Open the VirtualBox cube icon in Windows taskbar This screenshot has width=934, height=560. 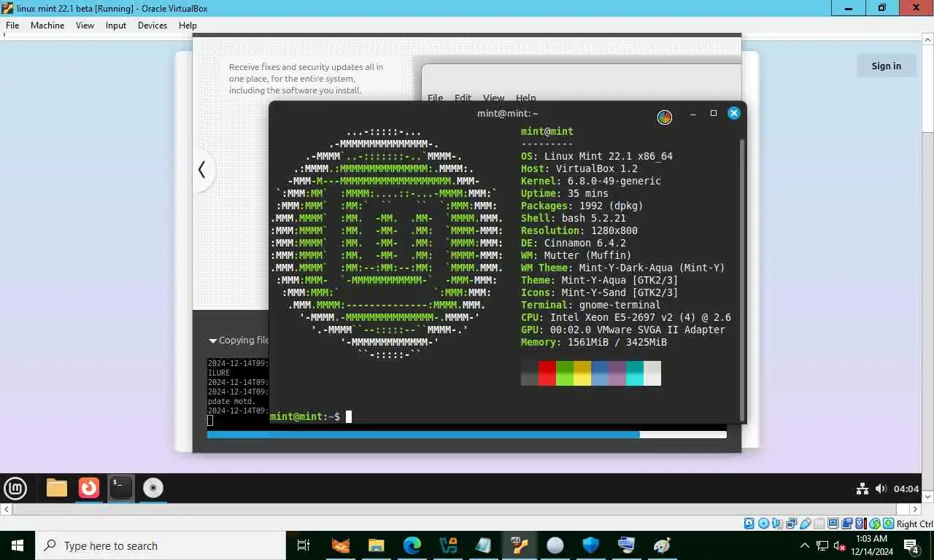pyautogui.click(x=448, y=545)
